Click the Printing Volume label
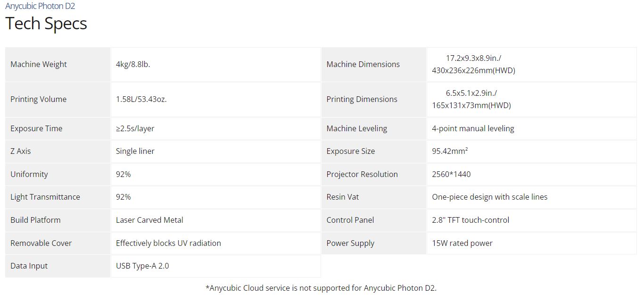The height and width of the screenshot is (295, 644). [38, 99]
